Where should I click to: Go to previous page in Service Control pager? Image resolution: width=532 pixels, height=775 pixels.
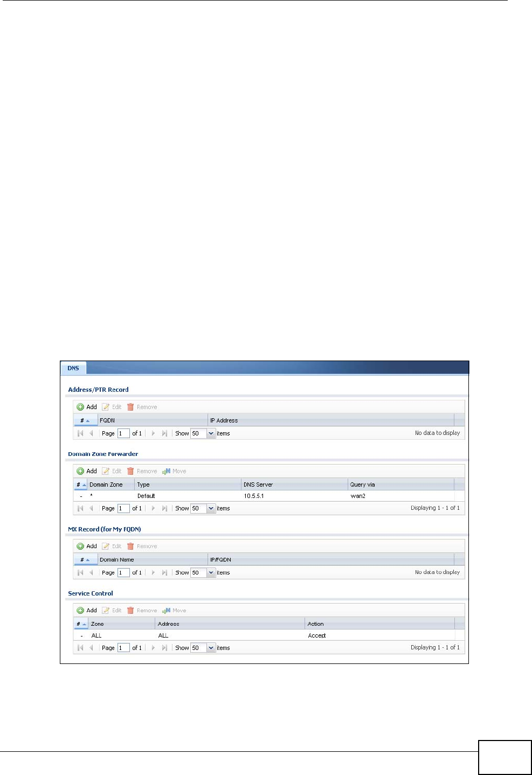click(91, 647)
